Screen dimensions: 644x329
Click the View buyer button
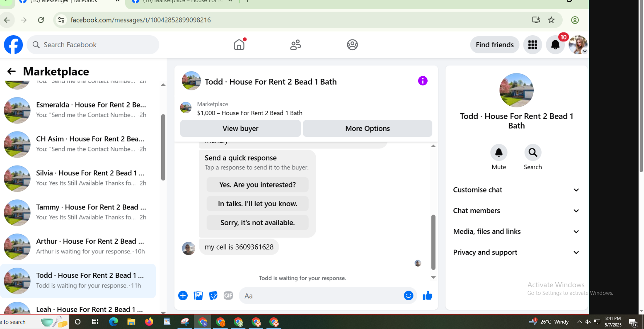coord(240,129)
